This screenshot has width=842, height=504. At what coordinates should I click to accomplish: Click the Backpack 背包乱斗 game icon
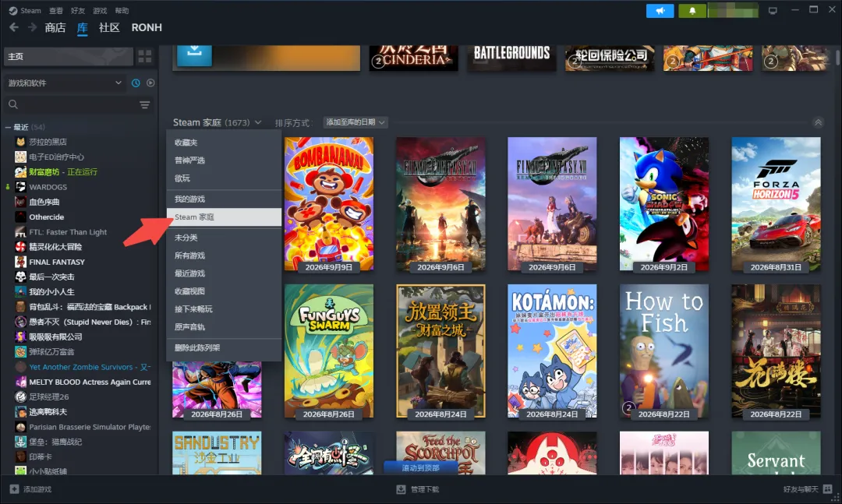click(20, 306)
